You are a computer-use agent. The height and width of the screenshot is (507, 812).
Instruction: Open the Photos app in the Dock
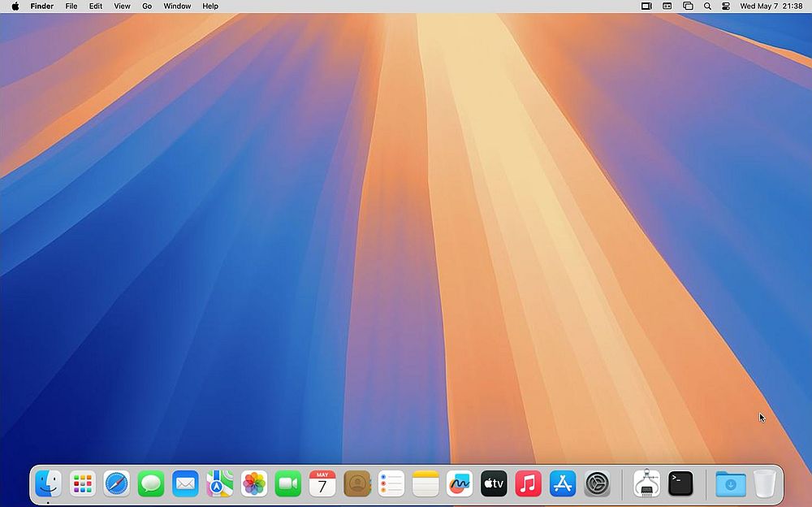pyautogui.click(x=253, y=483)
